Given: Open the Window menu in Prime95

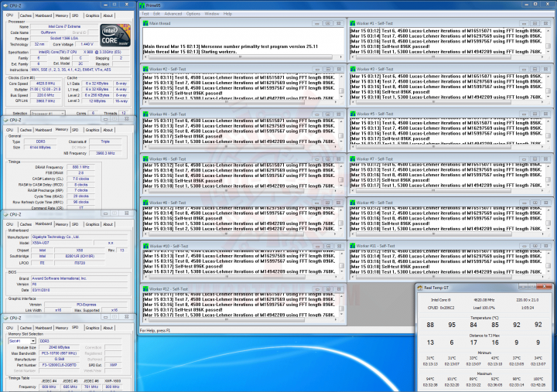Looking at the screenshot, I should point(212,14).
